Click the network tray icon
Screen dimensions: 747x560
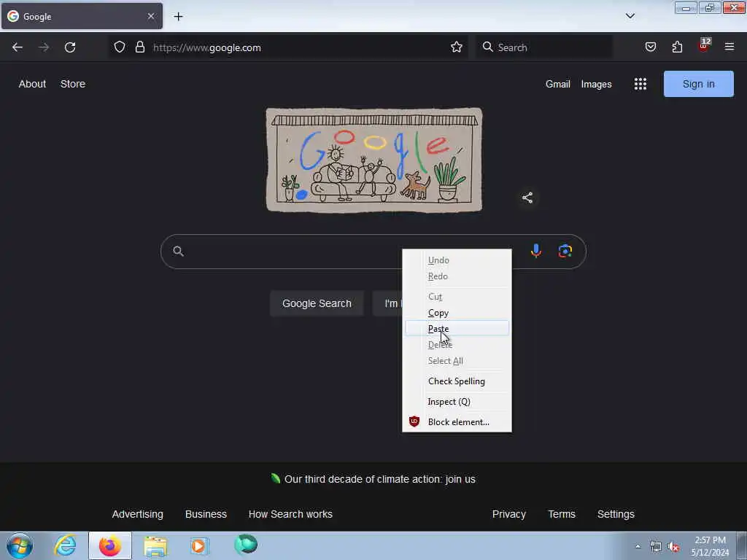click(x=656, y=547)
